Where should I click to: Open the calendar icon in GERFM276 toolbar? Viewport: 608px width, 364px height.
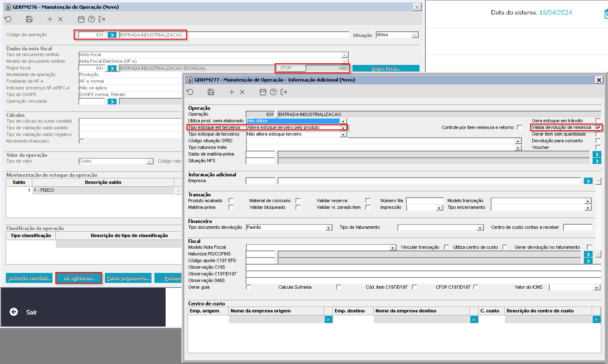tap(81, 19)
